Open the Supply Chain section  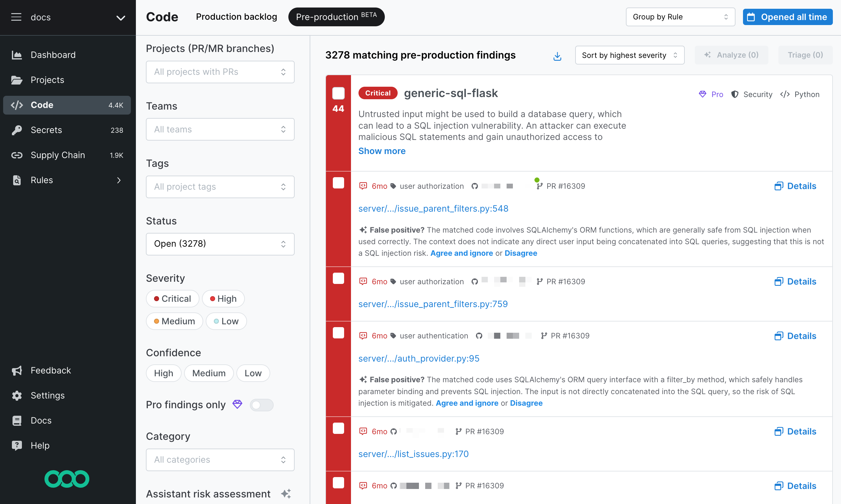[x=58, y=155]
